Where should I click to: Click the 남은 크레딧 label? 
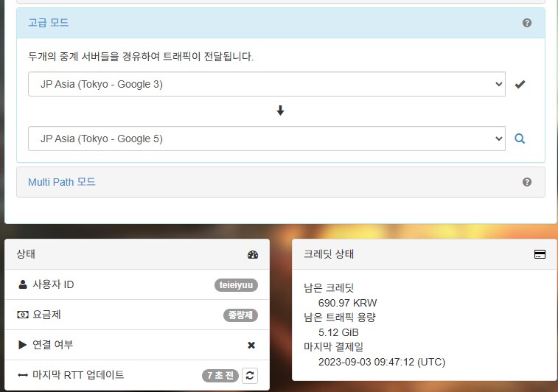pyautogui.click(x=329, y=288)
